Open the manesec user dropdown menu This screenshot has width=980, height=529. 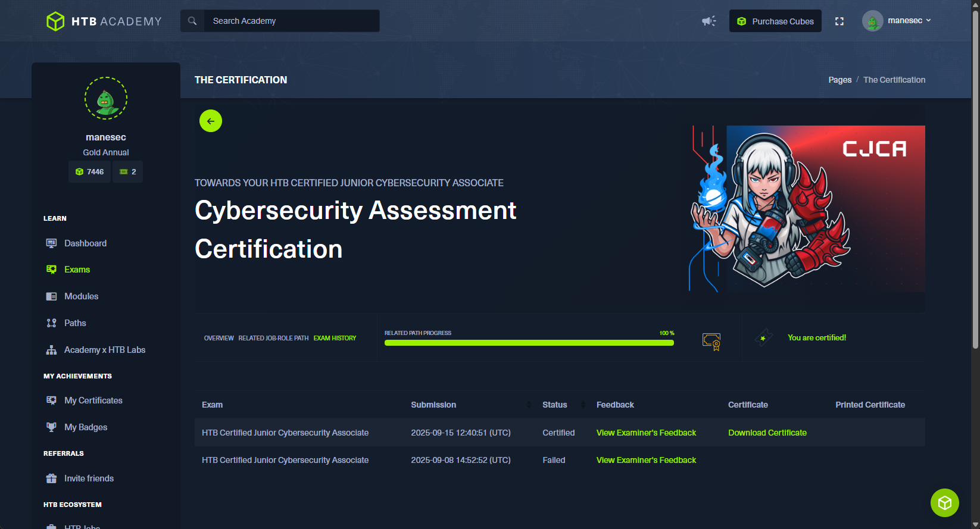click(x=898, y=21)
